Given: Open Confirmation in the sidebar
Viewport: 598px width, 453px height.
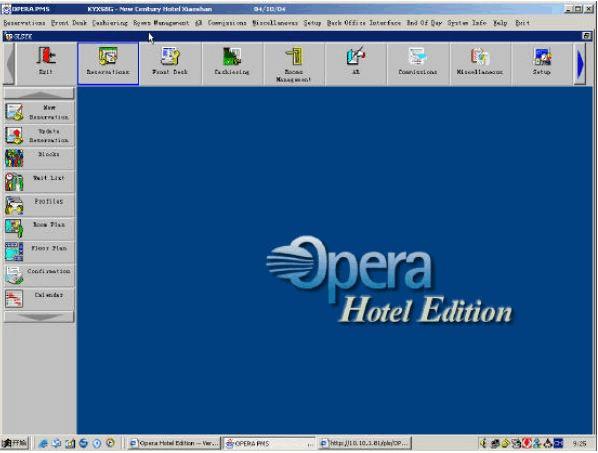Looking at the screenshot, I should (x=39, y=275).
